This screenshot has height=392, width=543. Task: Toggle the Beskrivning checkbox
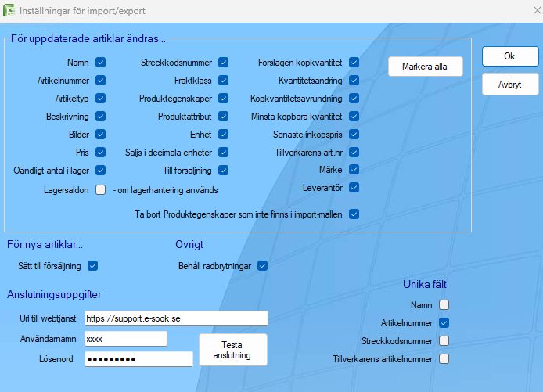click(x=100, y=117)
